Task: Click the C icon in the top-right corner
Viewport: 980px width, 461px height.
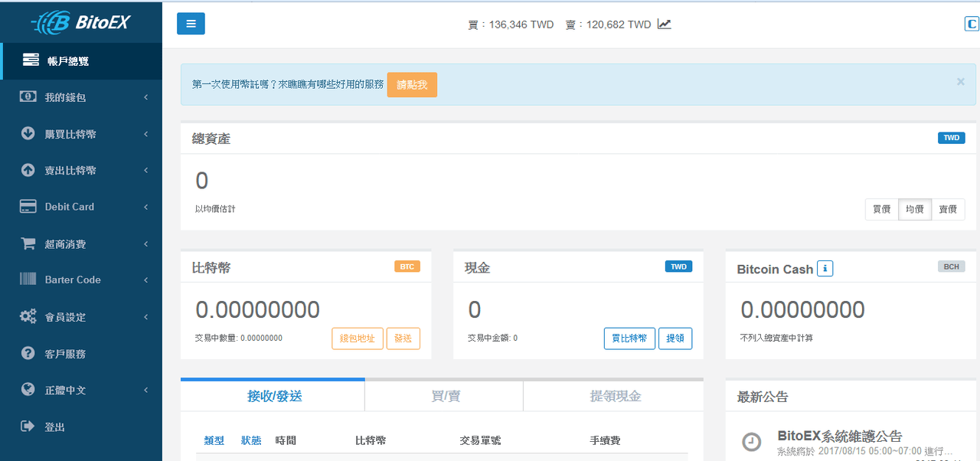Action: click(x=972, y=24)
